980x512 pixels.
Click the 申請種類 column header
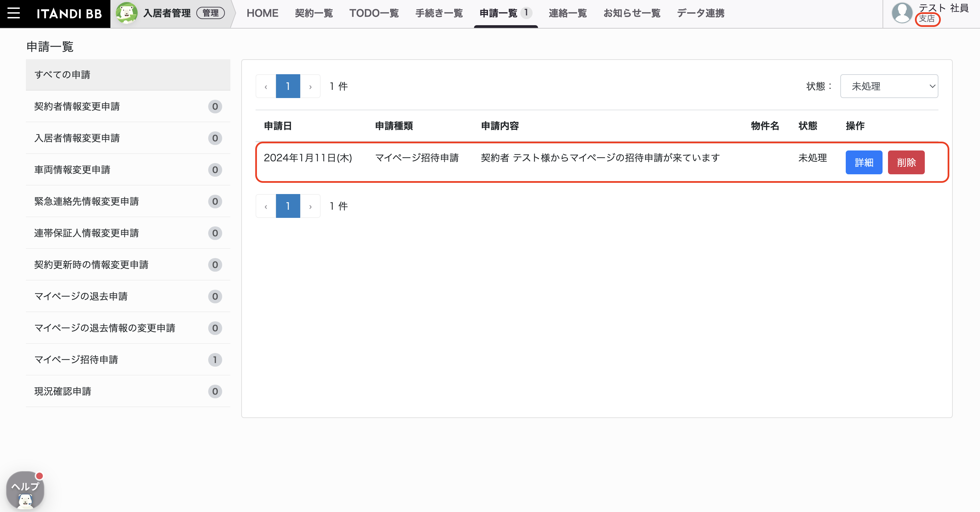pyautogui.click(x=394, y=126)
